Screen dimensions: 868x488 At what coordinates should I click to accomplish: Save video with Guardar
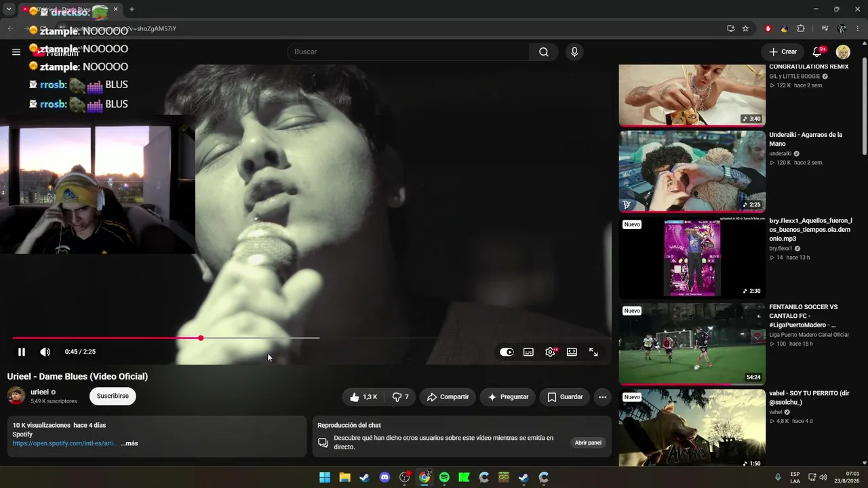click(564, 397)
